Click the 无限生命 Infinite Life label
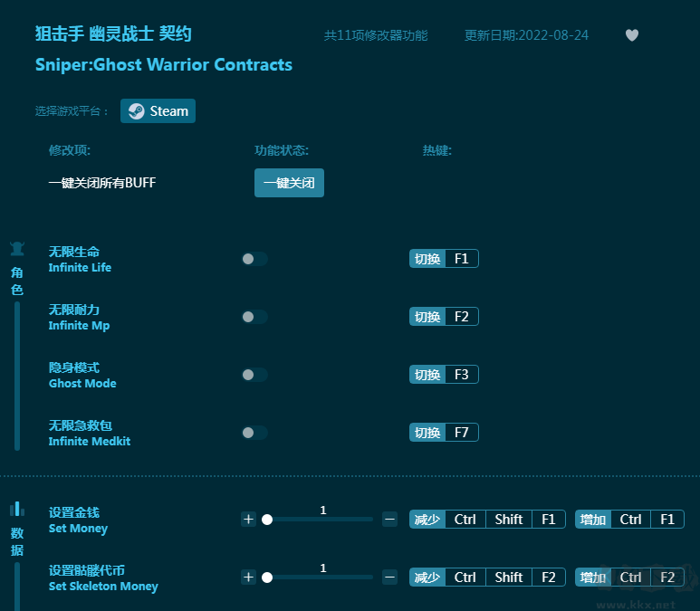The width and height of the screenshot is (700, 611). [80, 259]
